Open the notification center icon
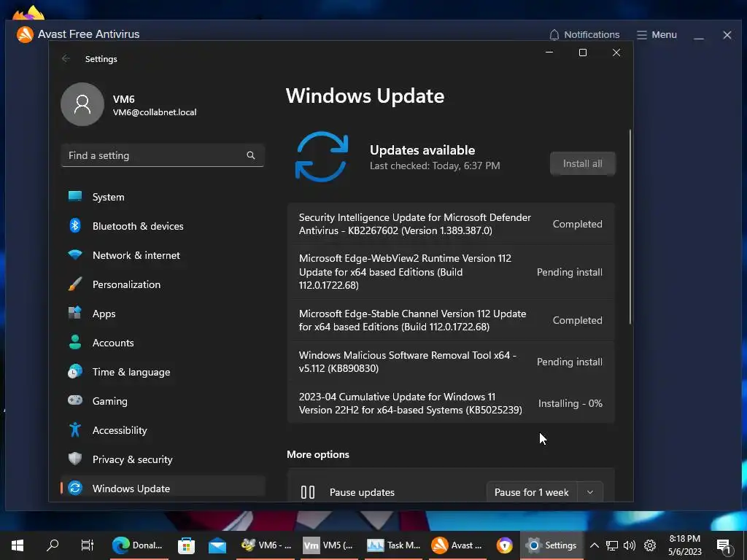Viewport: 747px width, 560px height. click(x=724, y=546)
